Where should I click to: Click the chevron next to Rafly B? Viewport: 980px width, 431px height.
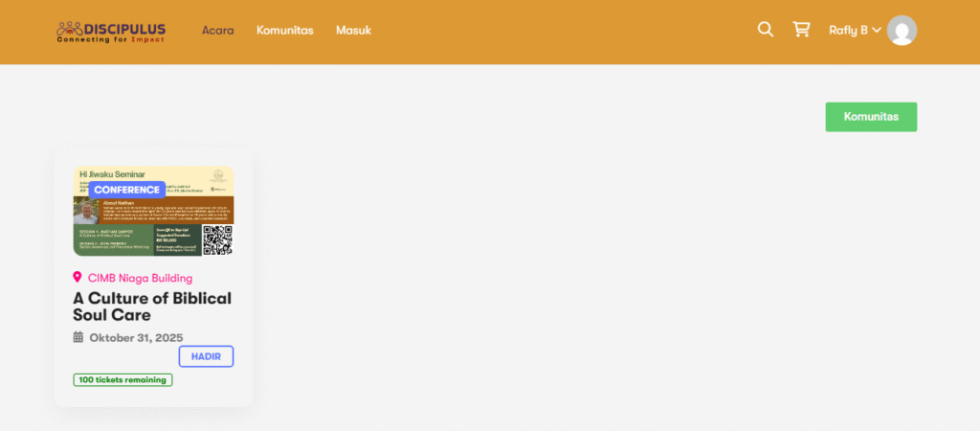coord(877,30)
